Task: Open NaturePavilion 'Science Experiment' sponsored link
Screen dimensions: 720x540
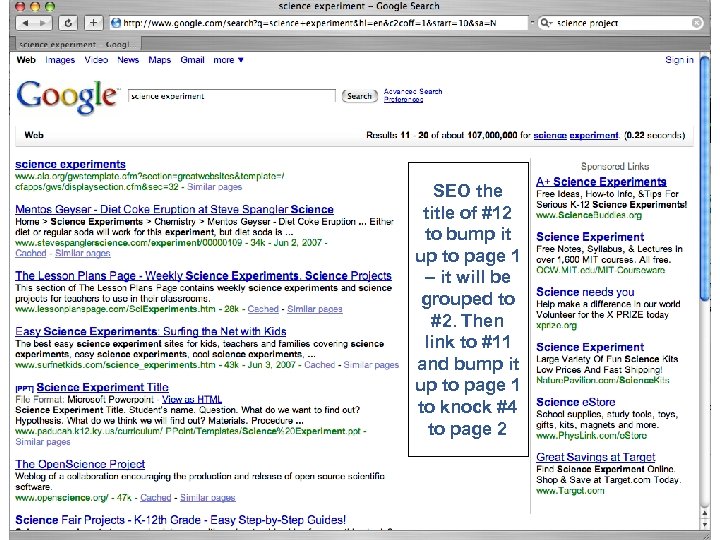Action: [x=590, y=347]
